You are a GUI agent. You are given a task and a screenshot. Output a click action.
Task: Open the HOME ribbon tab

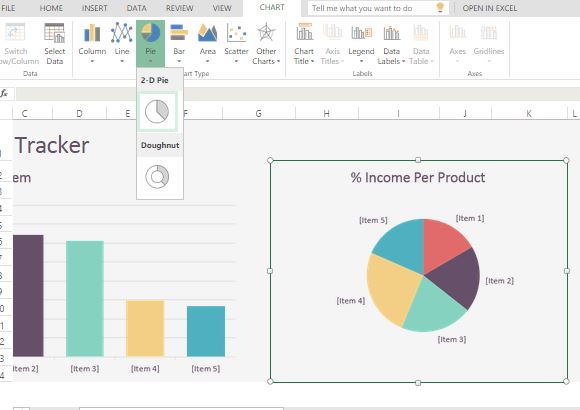tap(51, 8)
